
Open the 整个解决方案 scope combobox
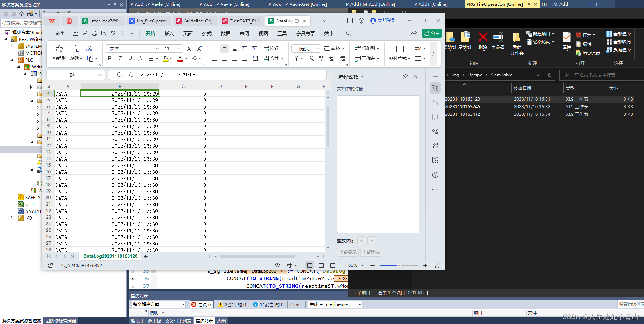[x=159, y=304]
